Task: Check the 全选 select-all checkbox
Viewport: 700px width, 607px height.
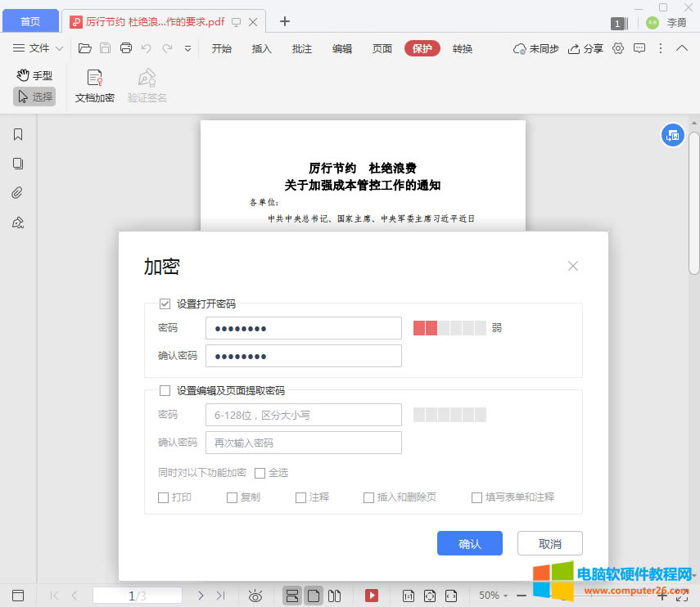Action: click(x=260, y=472)
